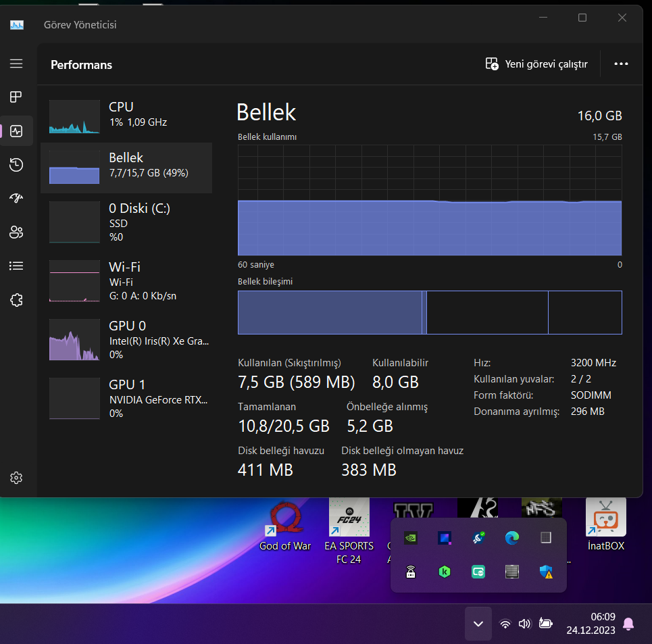
Task: Click the 15,7 GB graph maximum label
Action: click(607, 137)
